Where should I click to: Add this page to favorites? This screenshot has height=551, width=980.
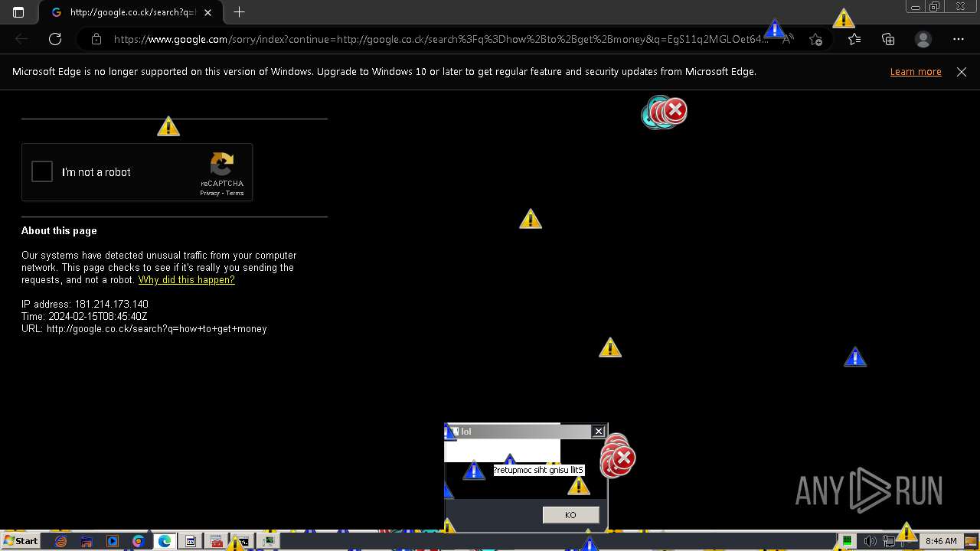[815, 39]
